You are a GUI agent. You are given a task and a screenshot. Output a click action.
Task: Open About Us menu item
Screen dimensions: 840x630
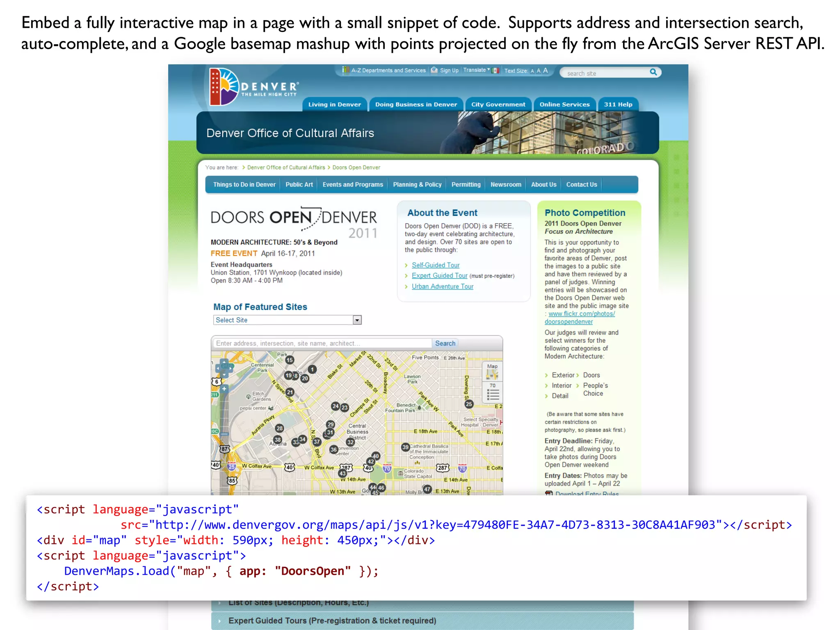coord(543,185)
